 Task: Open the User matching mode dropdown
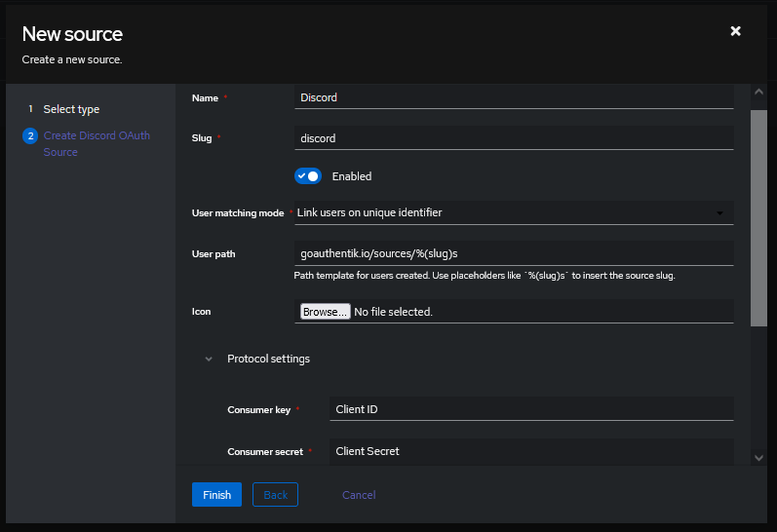click(513, 212)
